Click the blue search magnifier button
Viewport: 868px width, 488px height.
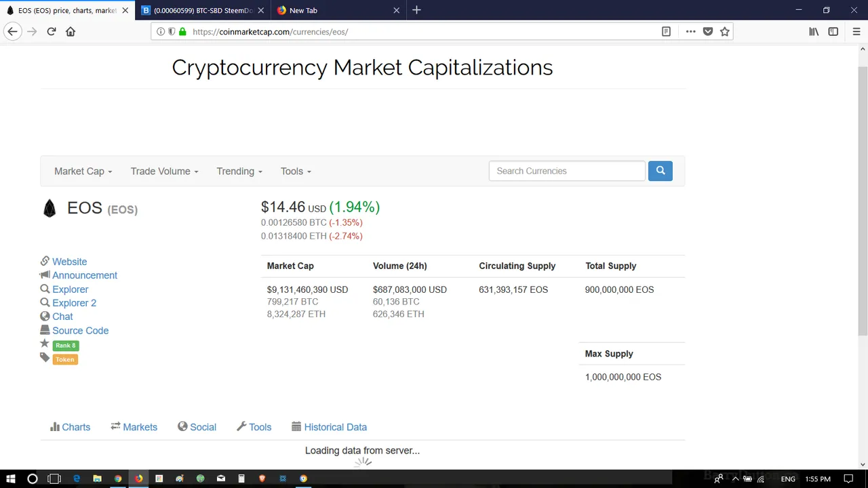[x=660, y=171]
